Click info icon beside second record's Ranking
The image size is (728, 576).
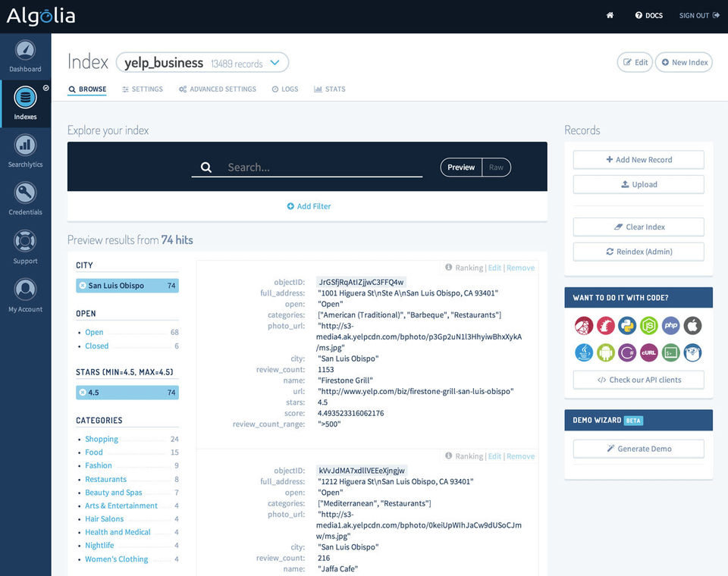click(448, 455)
